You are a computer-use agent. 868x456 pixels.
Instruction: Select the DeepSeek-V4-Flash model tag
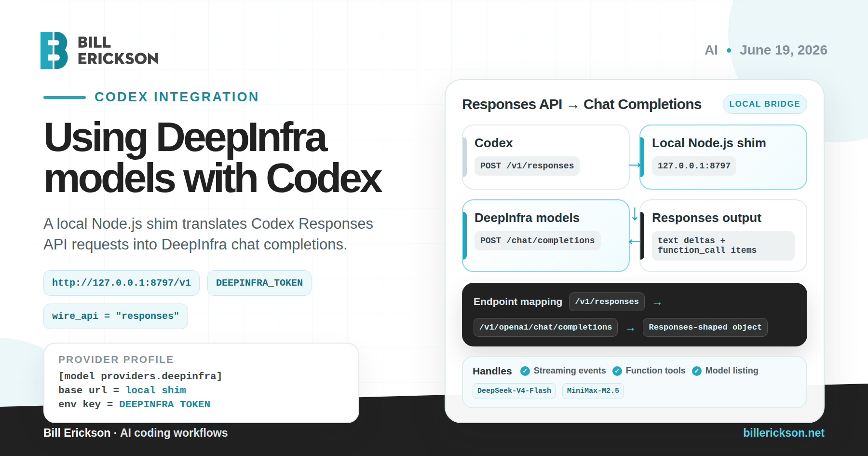pyautogui.click(x=514, y=391)
